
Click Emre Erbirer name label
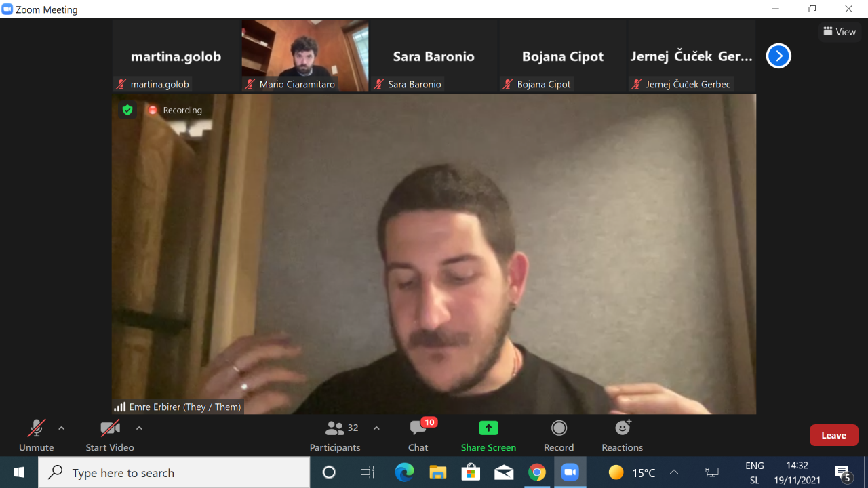(x=185, y=407)
